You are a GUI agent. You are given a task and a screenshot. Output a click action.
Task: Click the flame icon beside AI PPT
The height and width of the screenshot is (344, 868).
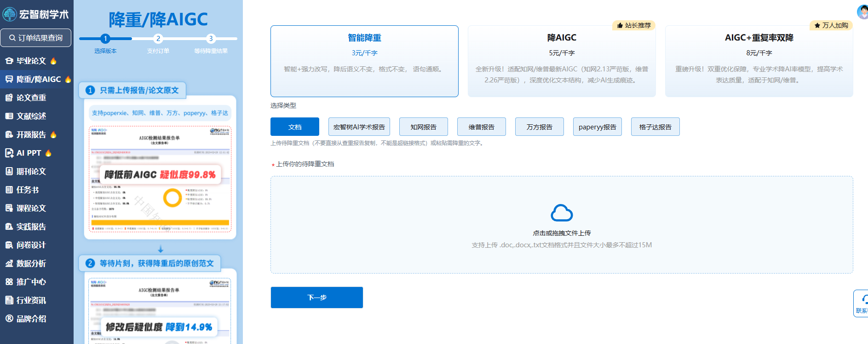48,153
